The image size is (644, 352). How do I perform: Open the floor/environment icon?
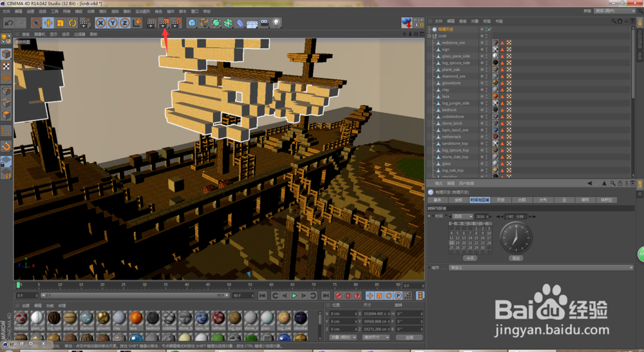point(252,23)
